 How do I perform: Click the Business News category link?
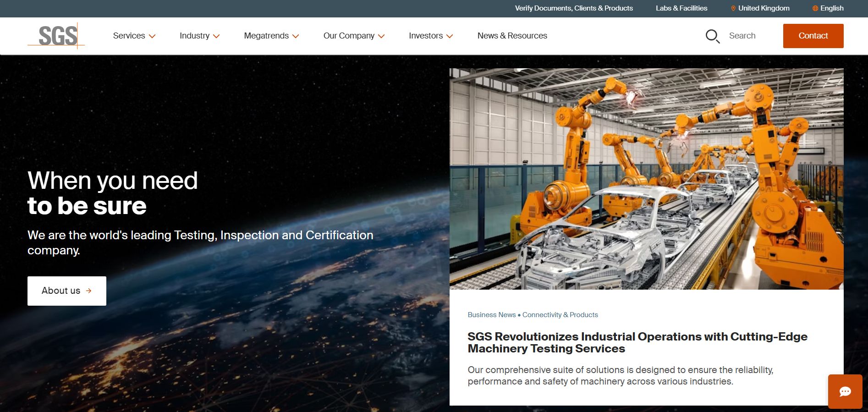492,315
